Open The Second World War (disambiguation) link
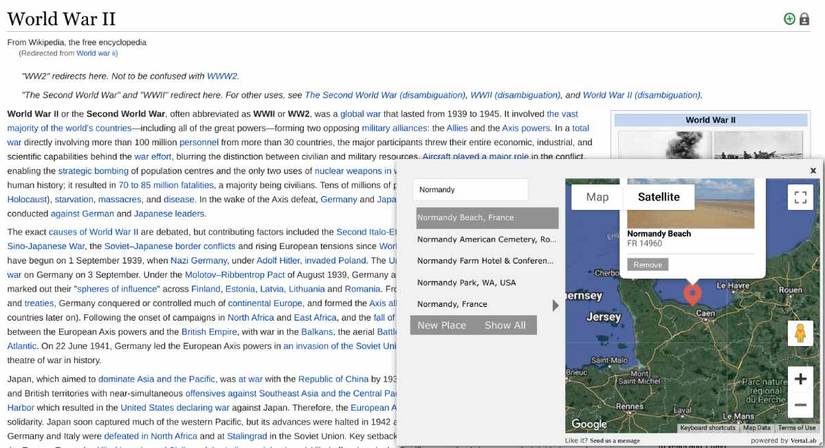Image resolution: width=825 pixels, height=448 pixels. click(x=385, y=95)
